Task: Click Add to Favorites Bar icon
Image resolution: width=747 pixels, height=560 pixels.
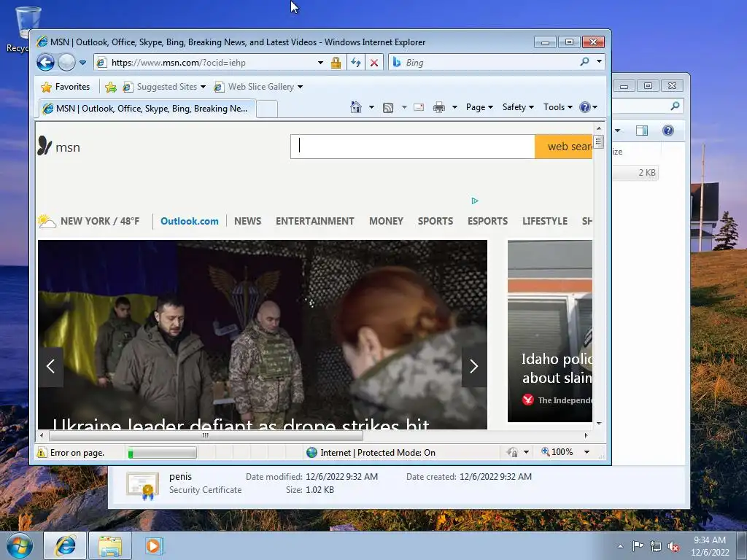Action: pos(111,87)
